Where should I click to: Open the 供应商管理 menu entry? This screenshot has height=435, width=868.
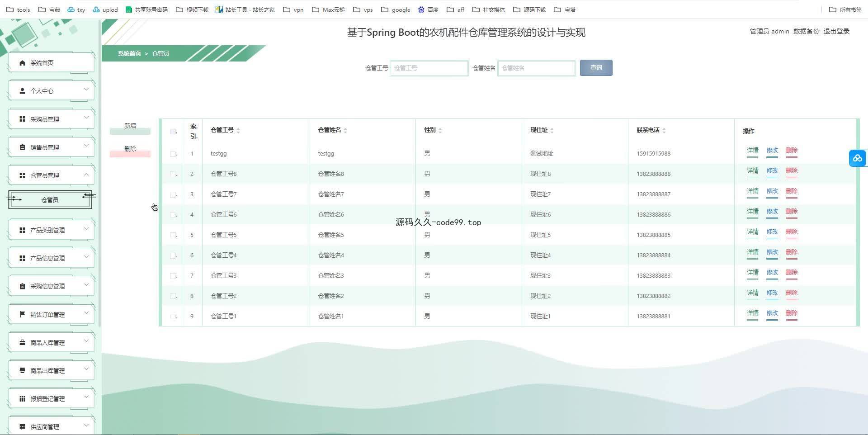click(52, 426)
